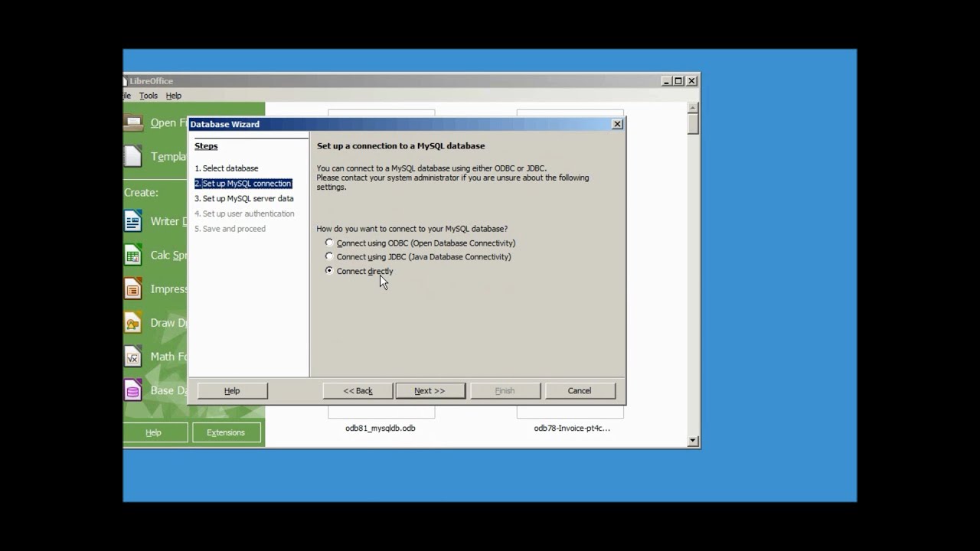Select Connect directly radio button

click(329, 270)
